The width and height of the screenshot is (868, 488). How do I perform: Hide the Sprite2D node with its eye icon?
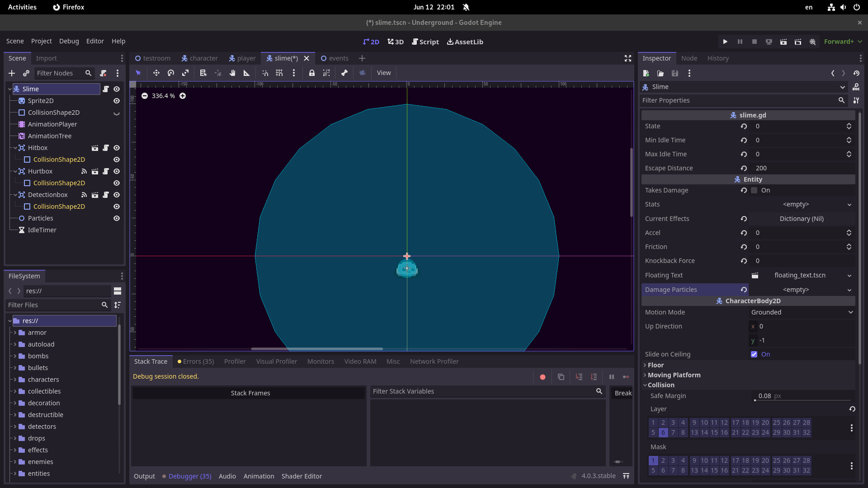click(116, 101)
